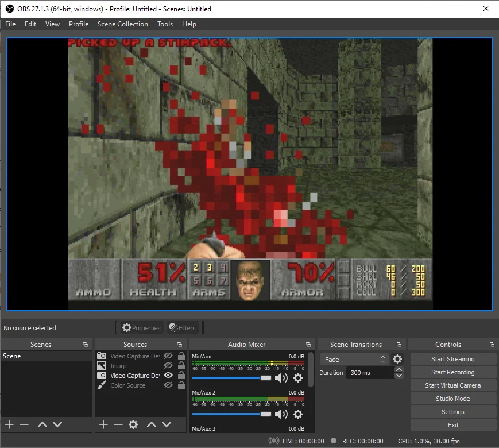The height and width of the screenshot is (448, 499).
Task: Move scene down in Scenes list
Action: [x=57, y=424]
